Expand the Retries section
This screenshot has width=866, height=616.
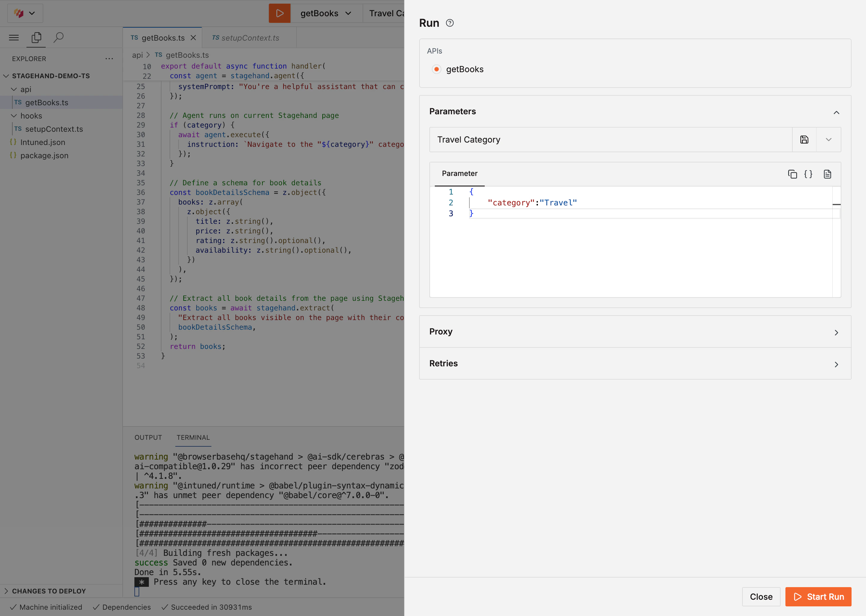tap(635, 363)
